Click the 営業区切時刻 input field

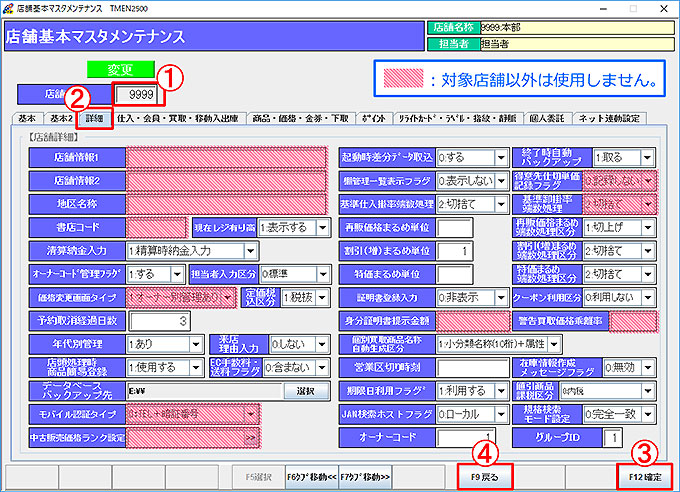tap(473, 368)
